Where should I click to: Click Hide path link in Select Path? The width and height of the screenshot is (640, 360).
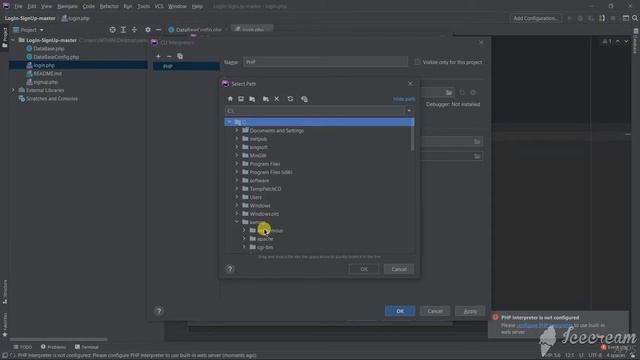[x=404, y=99]
